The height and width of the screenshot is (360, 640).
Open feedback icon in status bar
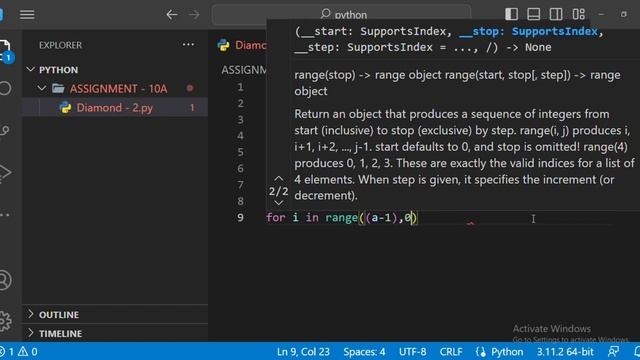click(x=613, y=351)
